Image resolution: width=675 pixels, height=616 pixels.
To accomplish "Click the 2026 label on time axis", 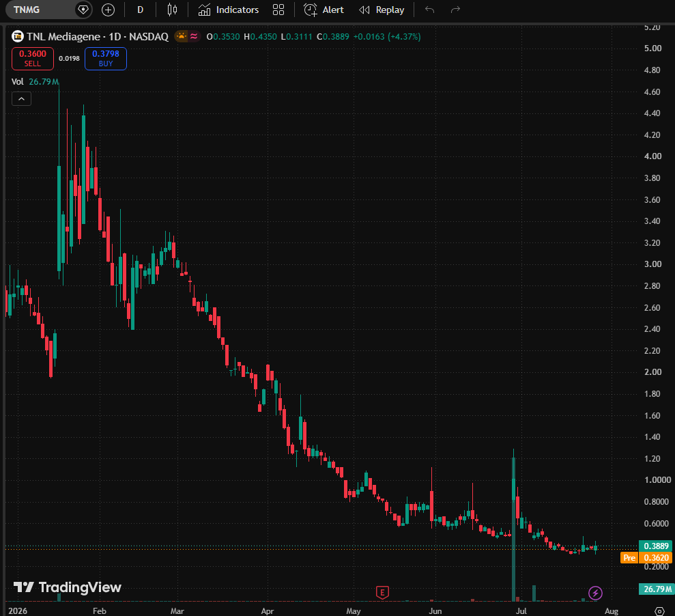I will tap(18, 611).
